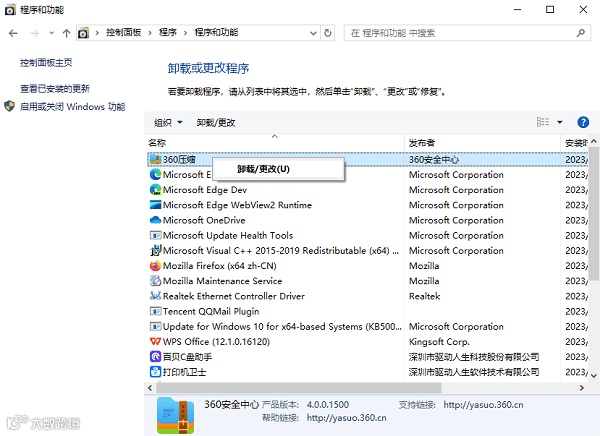This screenshot has height=436, width=600.
Task: Click the Mozilla Firefox icon
Action: (155, 266)
